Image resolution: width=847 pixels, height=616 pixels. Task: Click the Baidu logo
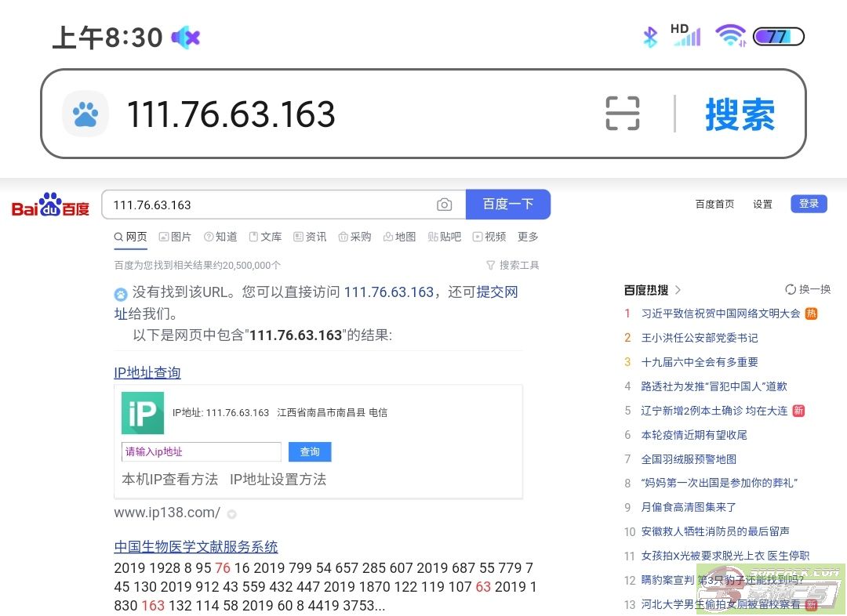click(x=50, y=205)
